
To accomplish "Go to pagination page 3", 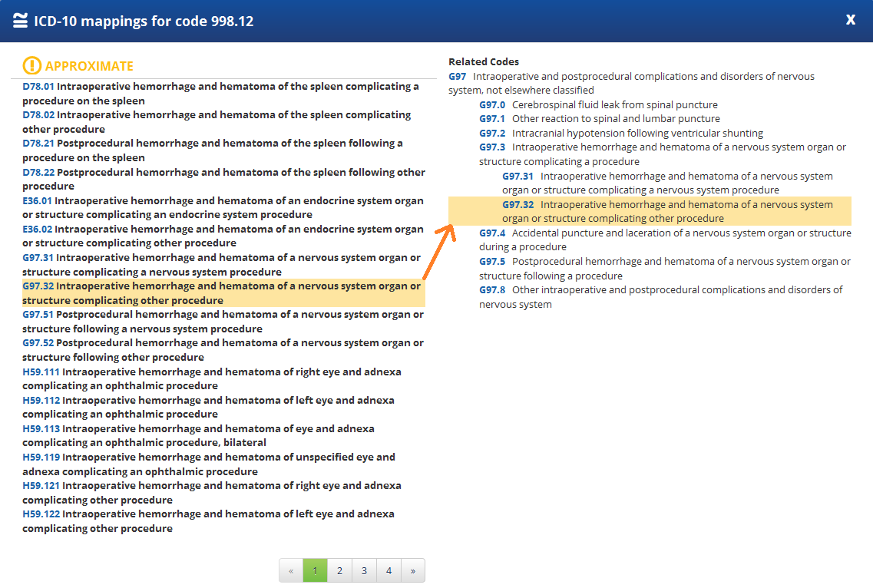I will coord(364,570).
